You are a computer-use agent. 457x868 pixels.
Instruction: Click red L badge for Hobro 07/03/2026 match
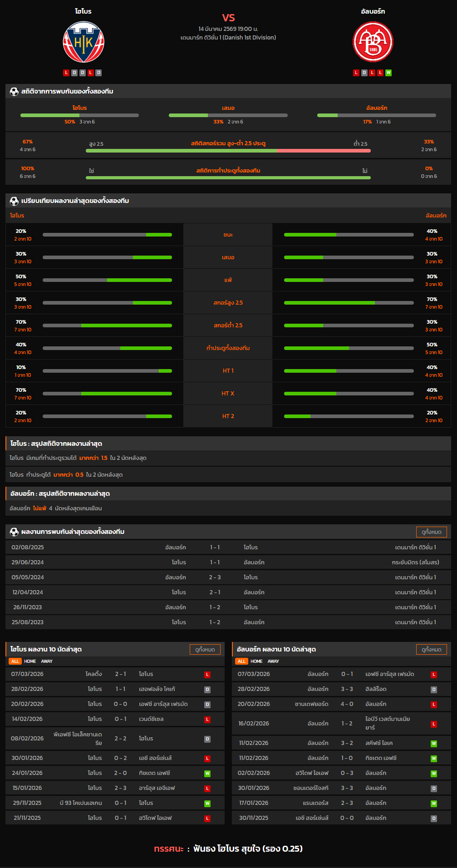point(207,675)
